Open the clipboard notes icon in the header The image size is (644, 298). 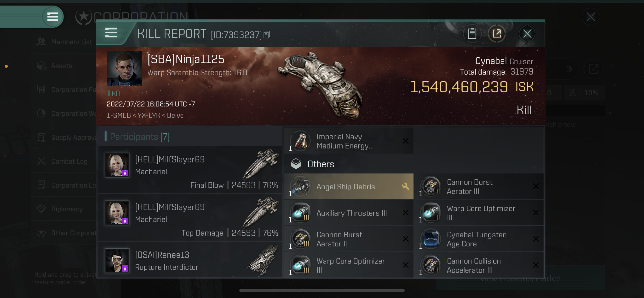tap(472, 34)
